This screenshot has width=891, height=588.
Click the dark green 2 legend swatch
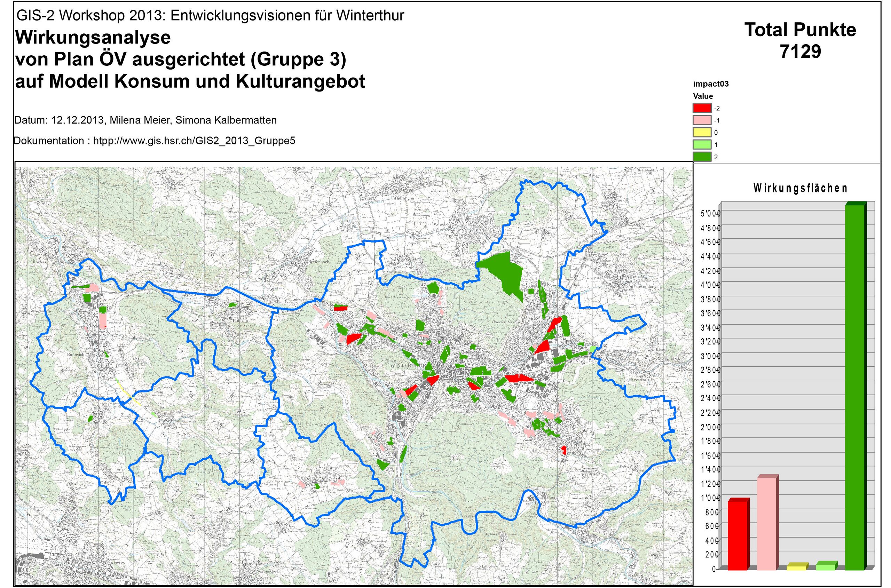tap(702, 157)
